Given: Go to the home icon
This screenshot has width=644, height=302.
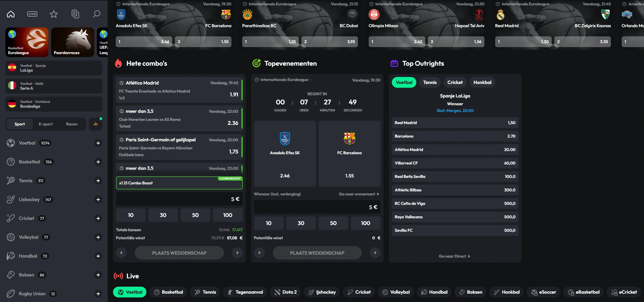Looking at the screenshot, I should click(11, 14).
